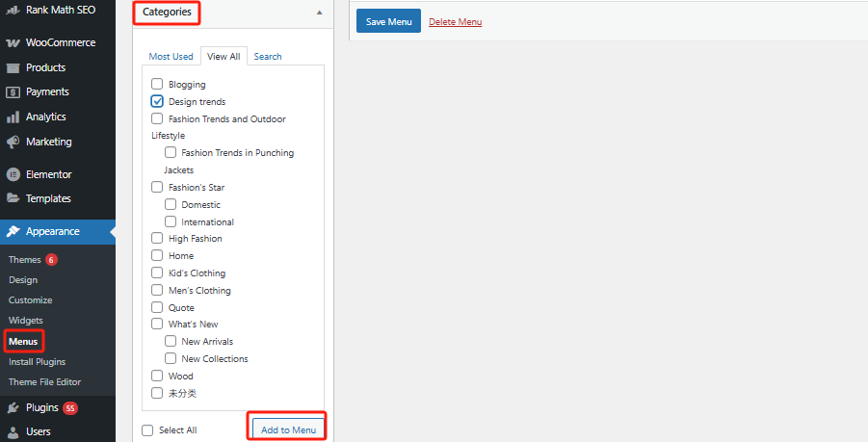The width and height of the screenshot is (868, 442).
Task: Click the WooCommerce icon in sidebar
Action: 13,43
